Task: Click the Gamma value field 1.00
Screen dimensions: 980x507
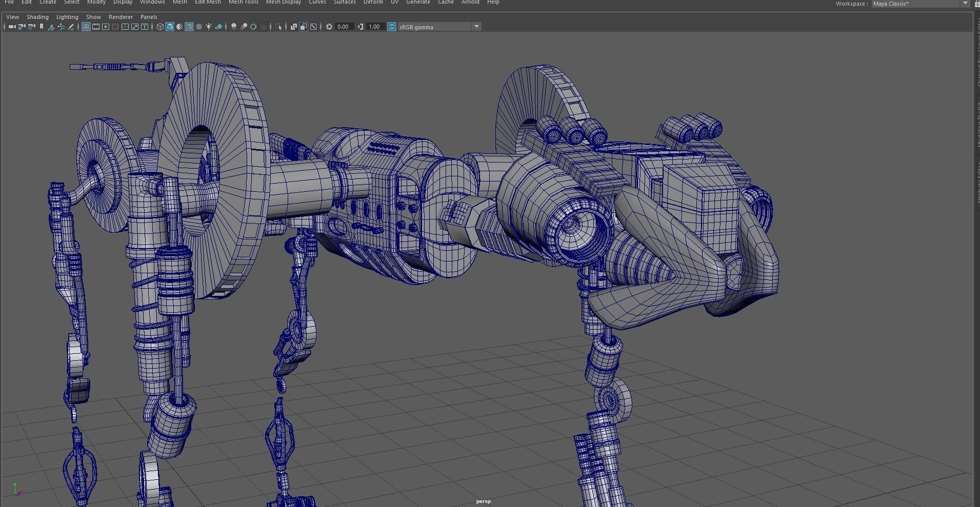Action: pyautogui.click(x=375, y=27)
